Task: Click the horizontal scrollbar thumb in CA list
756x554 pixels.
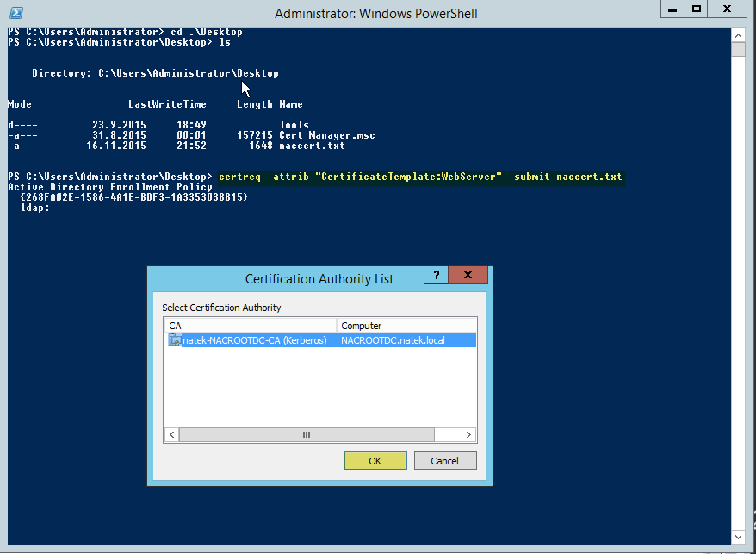Action: [307, 435]
